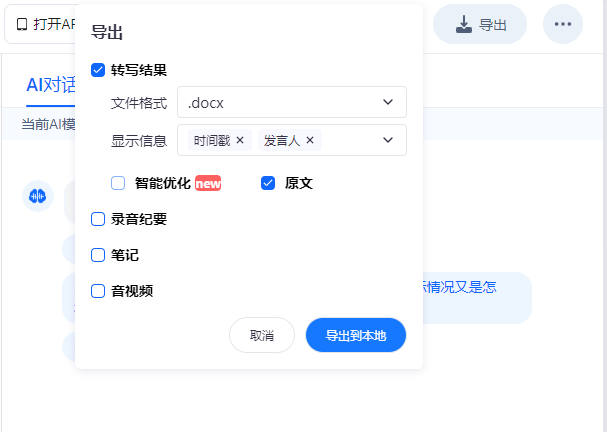
Task: Click the 导出到本地 button
Action: (356, 335)
